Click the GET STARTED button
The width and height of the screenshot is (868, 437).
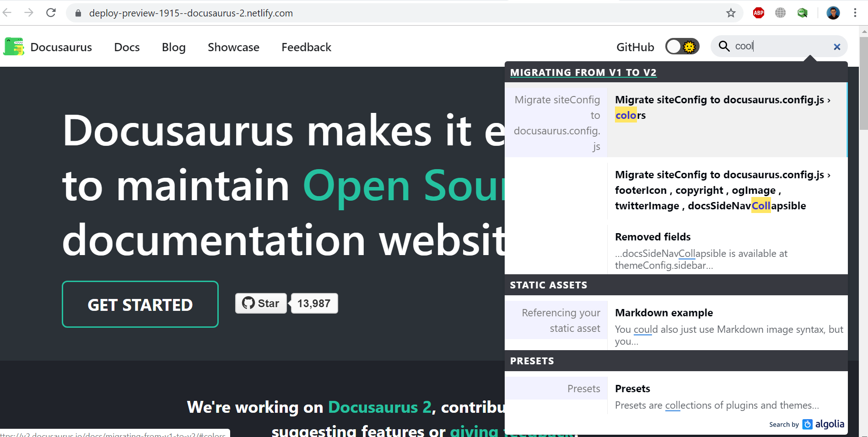140,304
